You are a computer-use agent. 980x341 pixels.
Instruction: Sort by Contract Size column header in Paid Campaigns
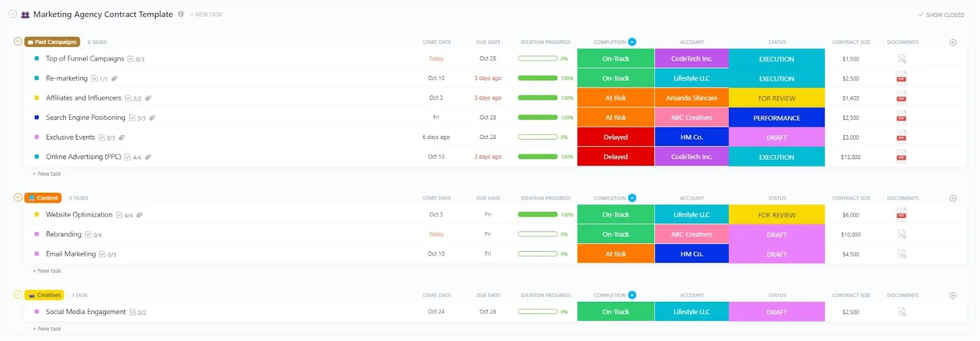[851, 42]
